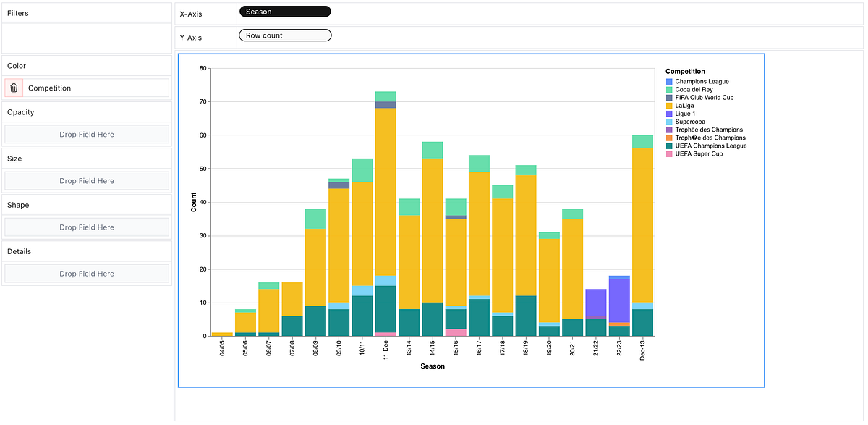
Task: Click the UEFA Super Cup pink legend swatch
Action: pos(669,153)
